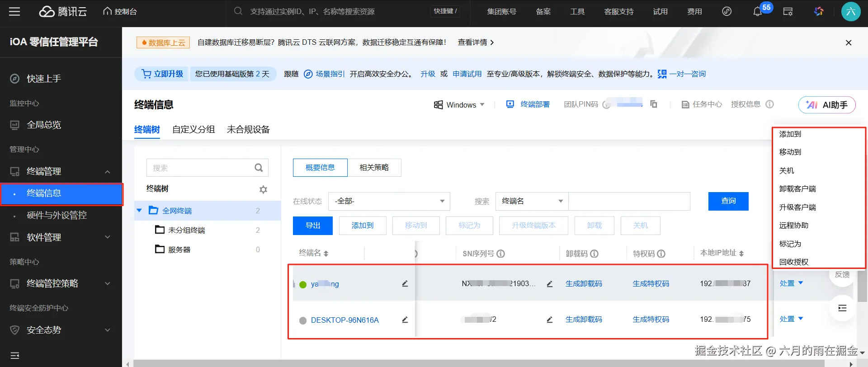868x367 pixels.
Task: Click the 立即升级 upgrade button
Action: [x=162, y=74]
